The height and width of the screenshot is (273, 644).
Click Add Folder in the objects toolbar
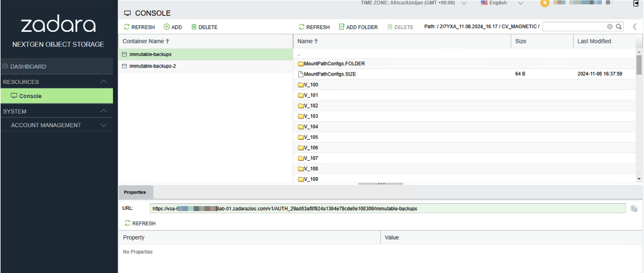(358, 27)
